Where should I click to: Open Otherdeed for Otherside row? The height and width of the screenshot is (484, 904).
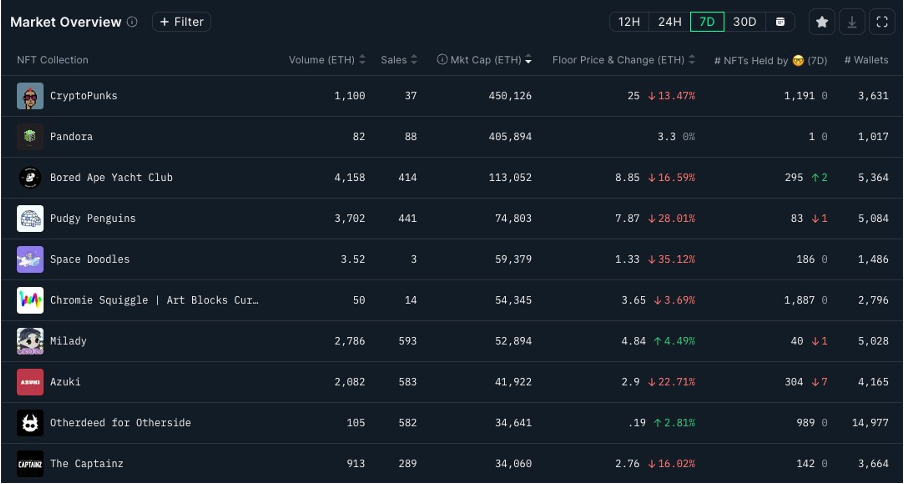[452, 423]
